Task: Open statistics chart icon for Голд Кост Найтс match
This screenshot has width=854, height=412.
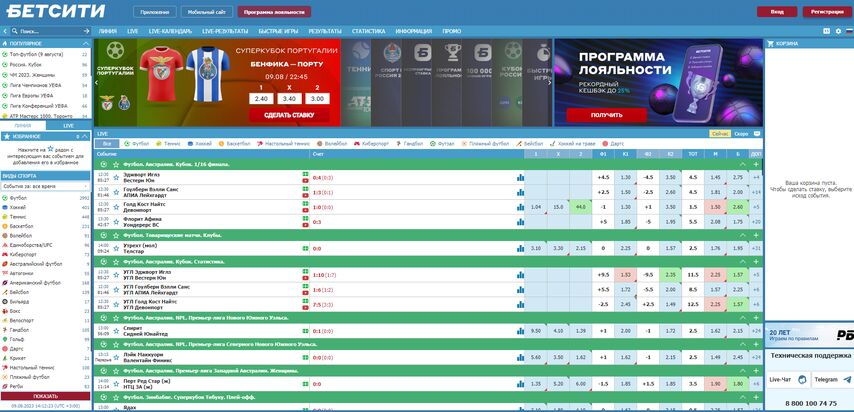Action: 520,207
